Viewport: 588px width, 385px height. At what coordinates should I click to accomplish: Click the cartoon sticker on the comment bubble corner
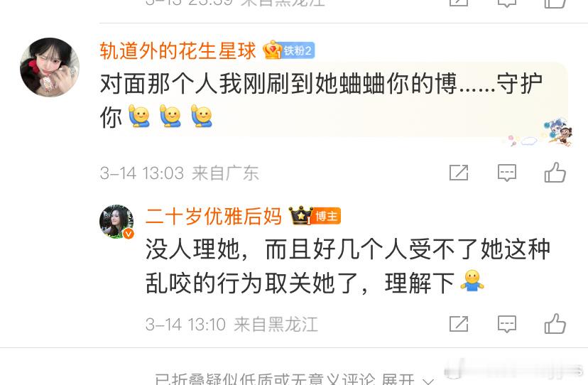pos(557,132)
